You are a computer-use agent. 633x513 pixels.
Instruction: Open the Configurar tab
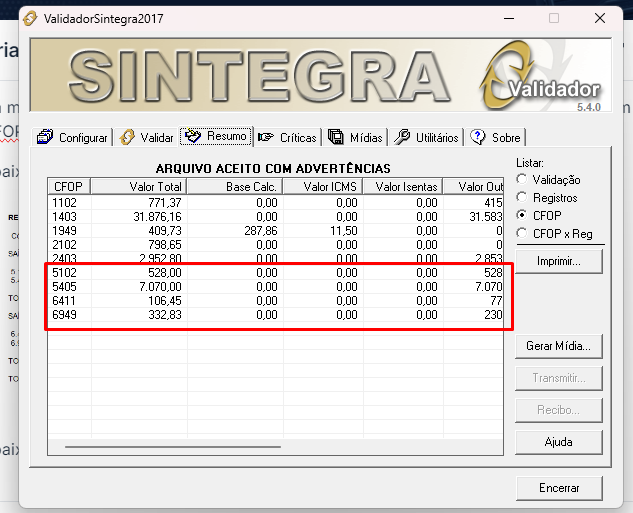(72, 137)
